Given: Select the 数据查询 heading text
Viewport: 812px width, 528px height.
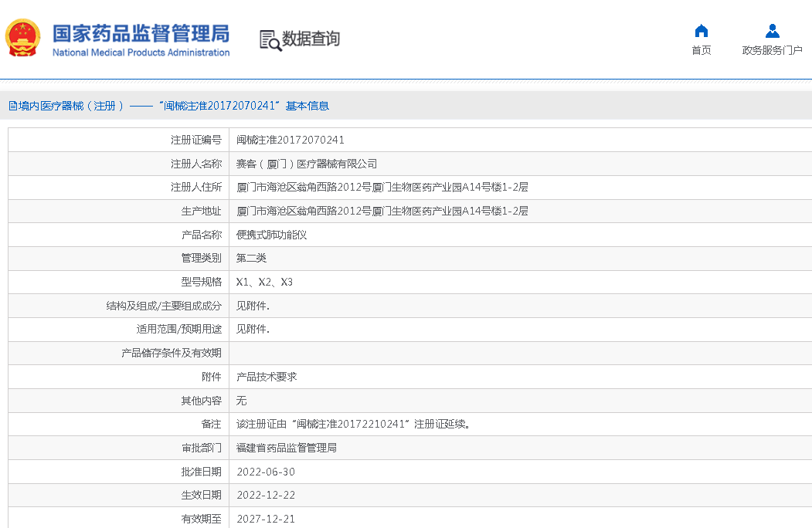Looking at the screenshot, I should pos(311,39).
